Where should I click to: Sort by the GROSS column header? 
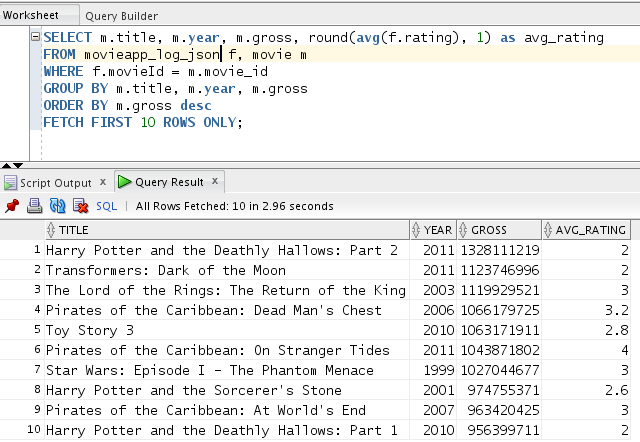click(x=499, y=230)
